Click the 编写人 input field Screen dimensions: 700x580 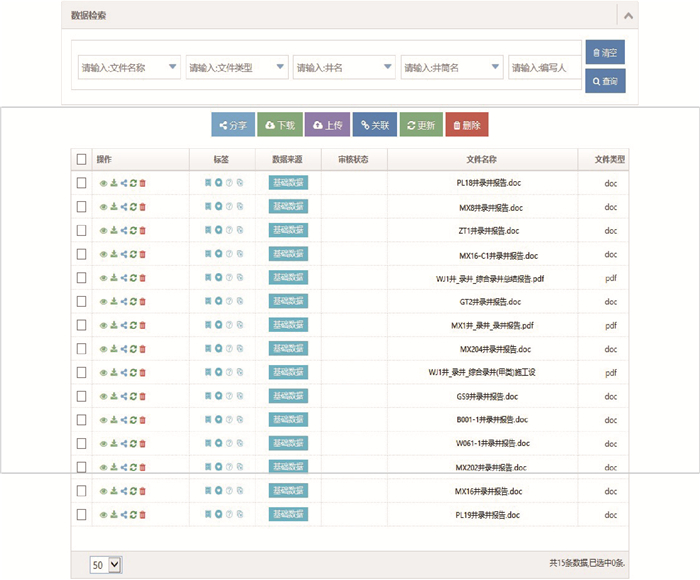[543, 68]
